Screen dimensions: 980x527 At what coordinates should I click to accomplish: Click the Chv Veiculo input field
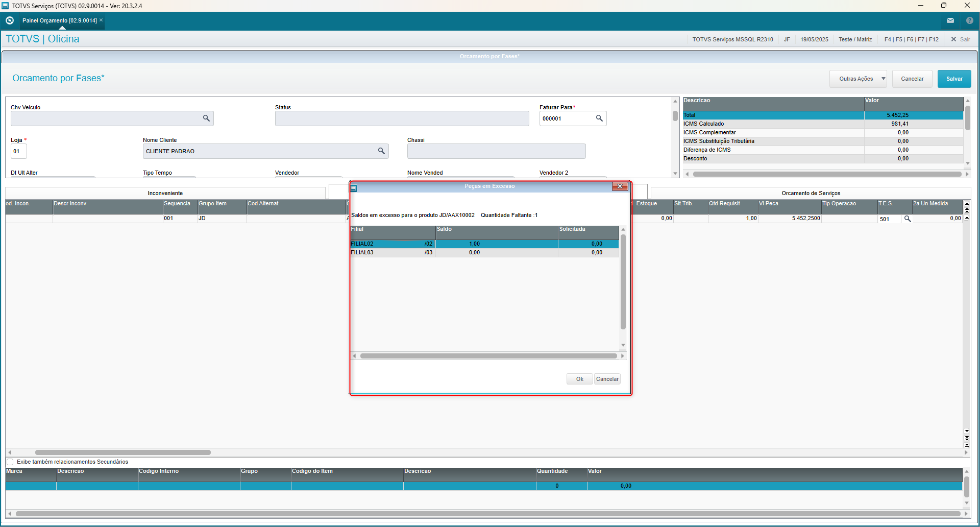click(x=112, y=118)
